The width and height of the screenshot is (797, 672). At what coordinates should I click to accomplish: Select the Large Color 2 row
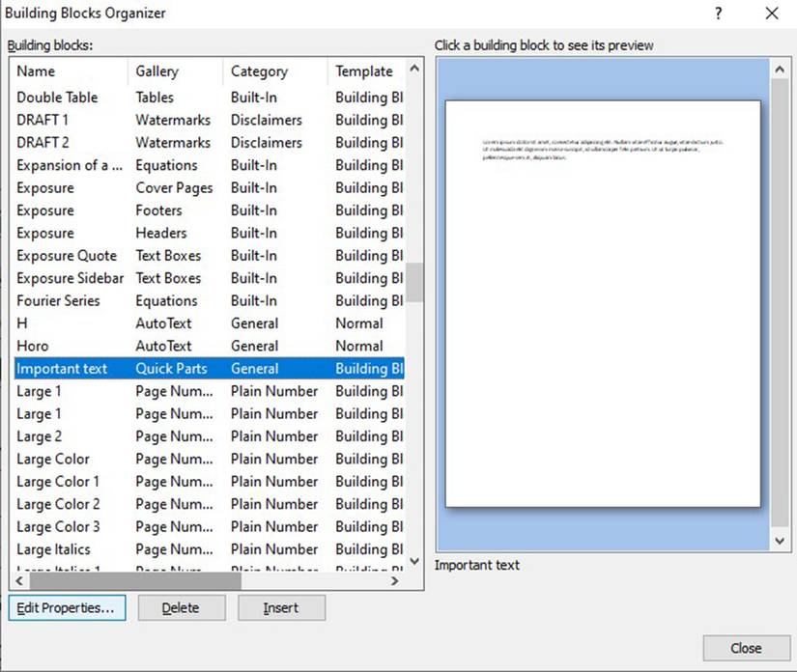210,504
